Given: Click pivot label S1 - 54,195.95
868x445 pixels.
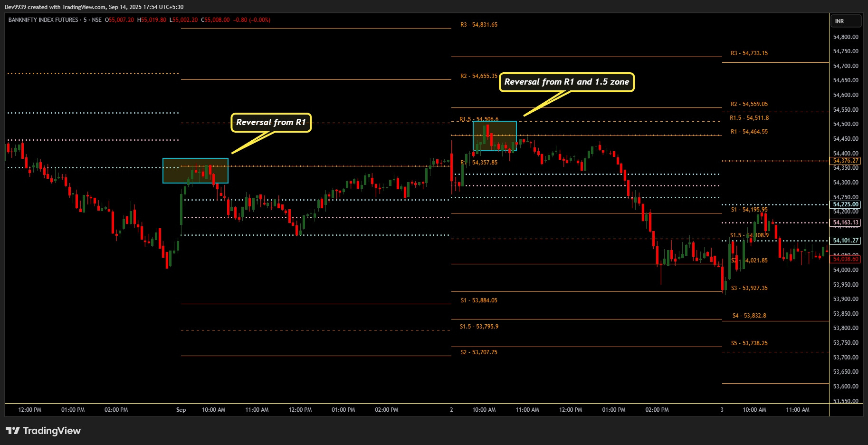Looking at the screenshot, I should 749,210.
